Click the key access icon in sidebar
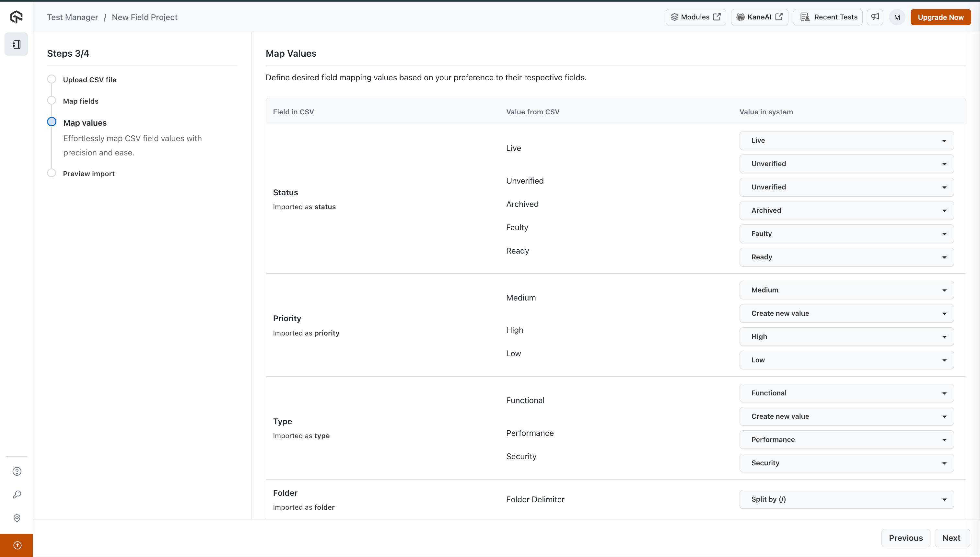This screenshot has height=557, width=980. point(17,494)
